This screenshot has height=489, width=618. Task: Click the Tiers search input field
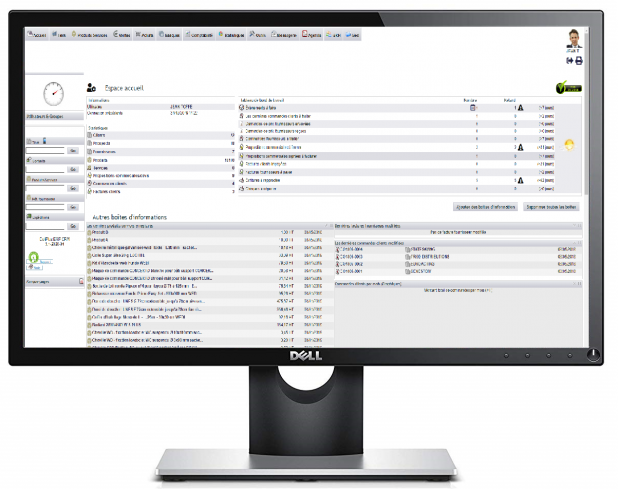[45, 151]
